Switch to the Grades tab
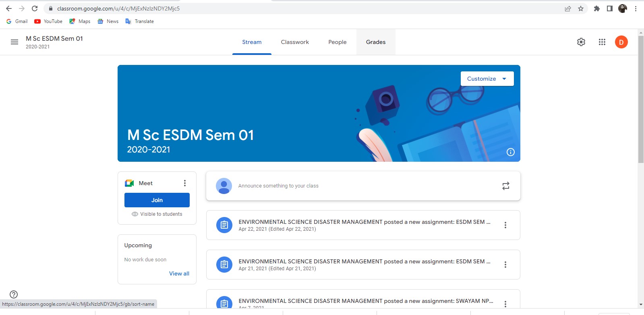Image resolution: width=644 pixels, height=315 pixels. 375,42
